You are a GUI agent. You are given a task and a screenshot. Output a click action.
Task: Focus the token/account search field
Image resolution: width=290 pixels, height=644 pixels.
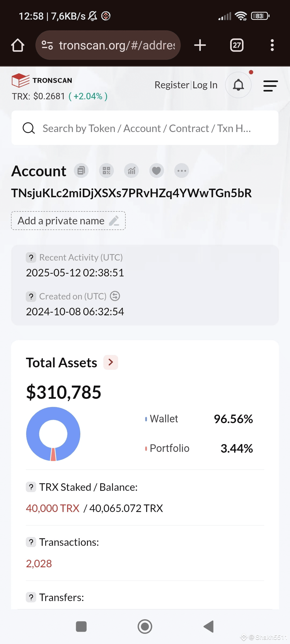point(145,128)
